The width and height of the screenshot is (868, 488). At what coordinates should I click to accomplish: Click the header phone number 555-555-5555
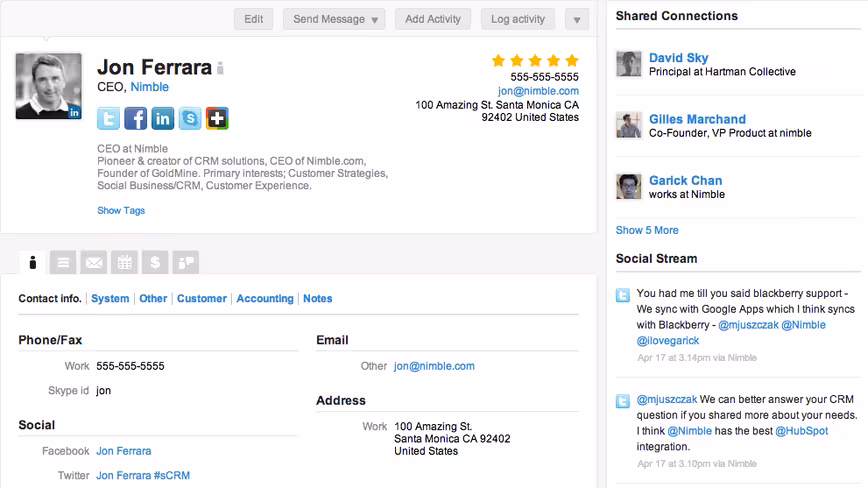point(544,77)
